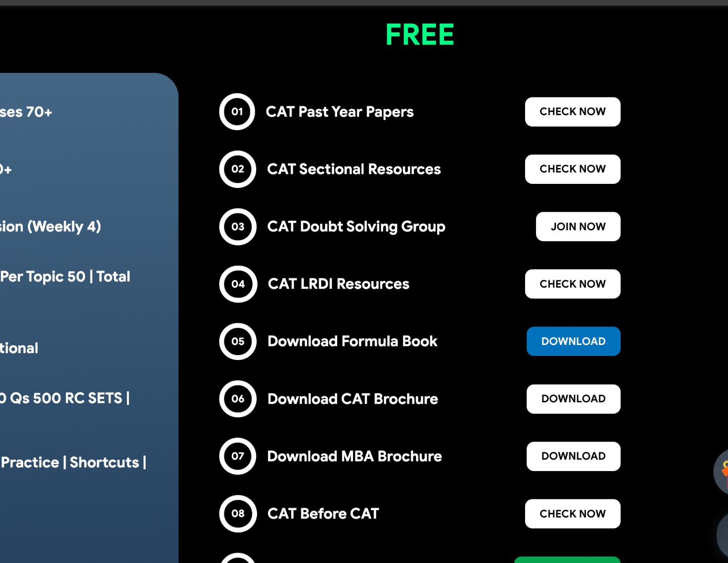Screen dimensions: 728x563
Task: Open CAT Sectional Resources via Check Now
Action: 572,169
